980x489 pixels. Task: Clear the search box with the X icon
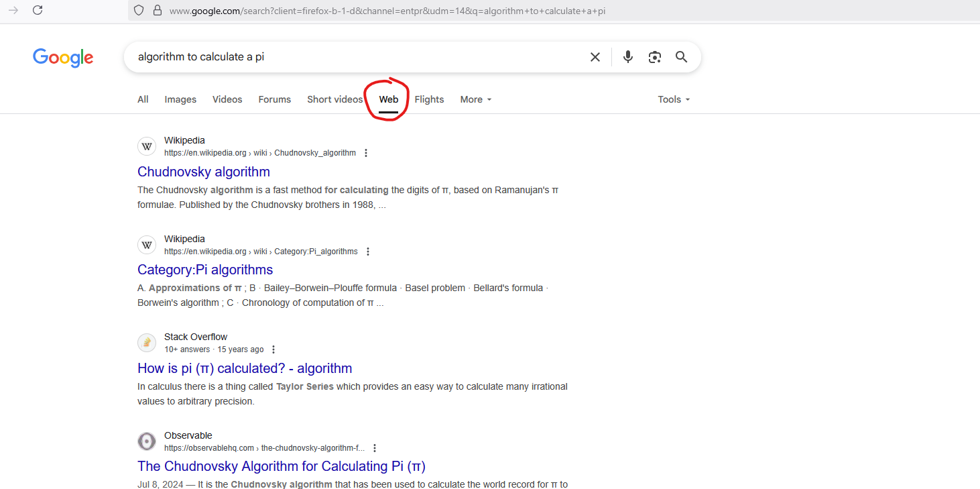(595, 57)
